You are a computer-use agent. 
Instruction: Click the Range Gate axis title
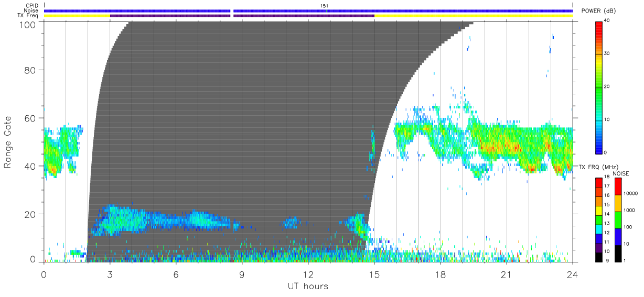(x=8, y=141)
